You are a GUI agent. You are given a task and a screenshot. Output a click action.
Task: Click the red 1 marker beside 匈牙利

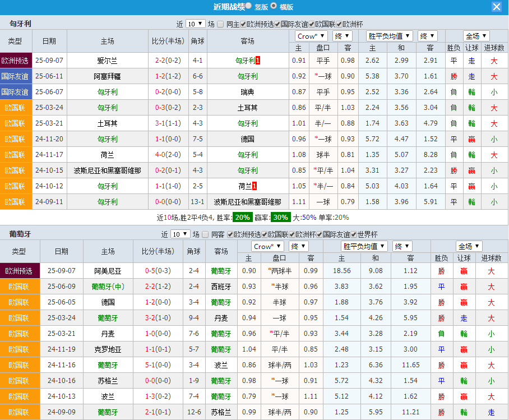coord(258,61)
